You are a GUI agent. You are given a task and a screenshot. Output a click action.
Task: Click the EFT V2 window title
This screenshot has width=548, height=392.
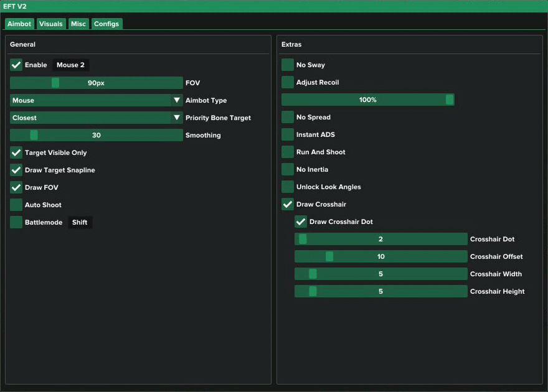coord(15,6)
